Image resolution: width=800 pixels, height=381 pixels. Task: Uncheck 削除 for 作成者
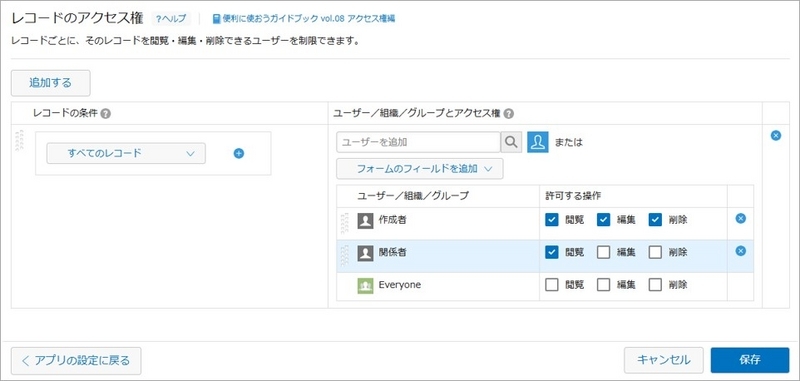[656, 220]
